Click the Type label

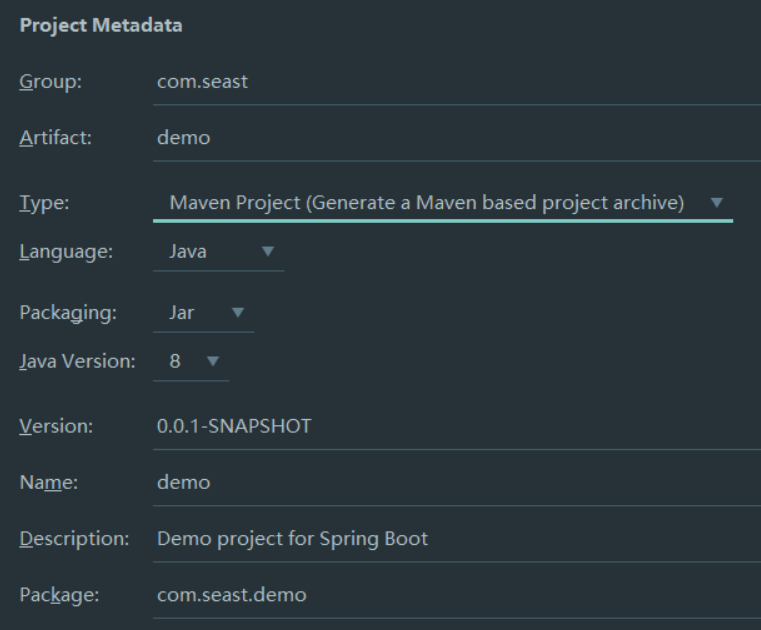[44, 203]
